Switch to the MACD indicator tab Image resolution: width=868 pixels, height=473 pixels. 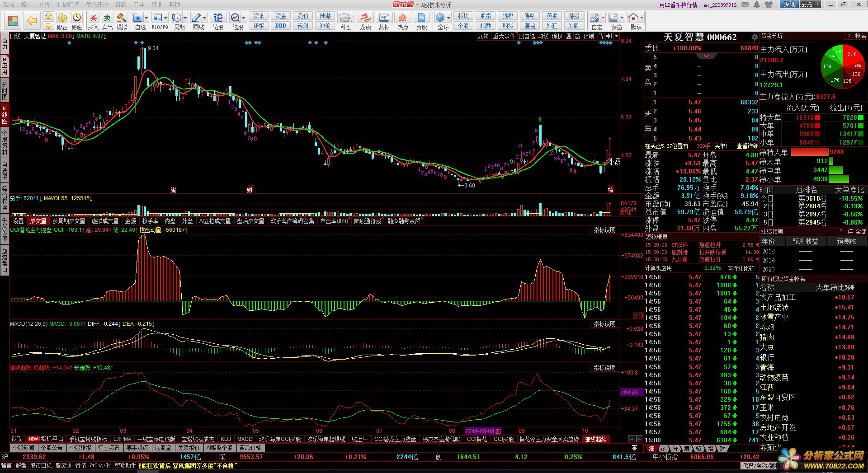245,439
